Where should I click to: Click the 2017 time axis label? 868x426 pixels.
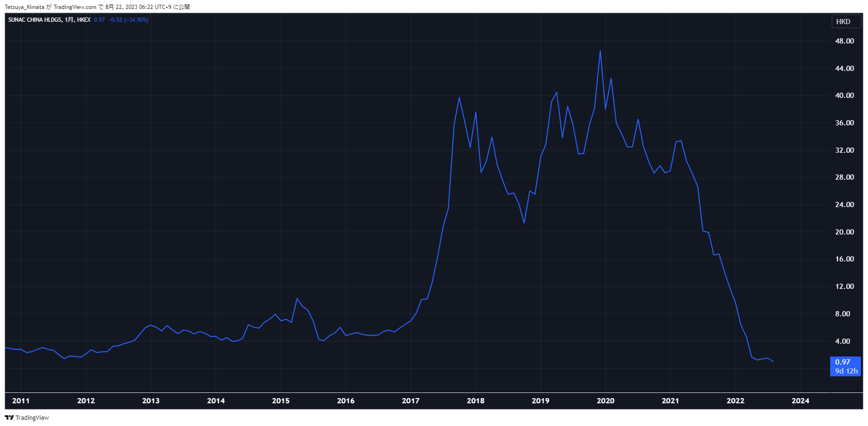click(x=411, y=401)
